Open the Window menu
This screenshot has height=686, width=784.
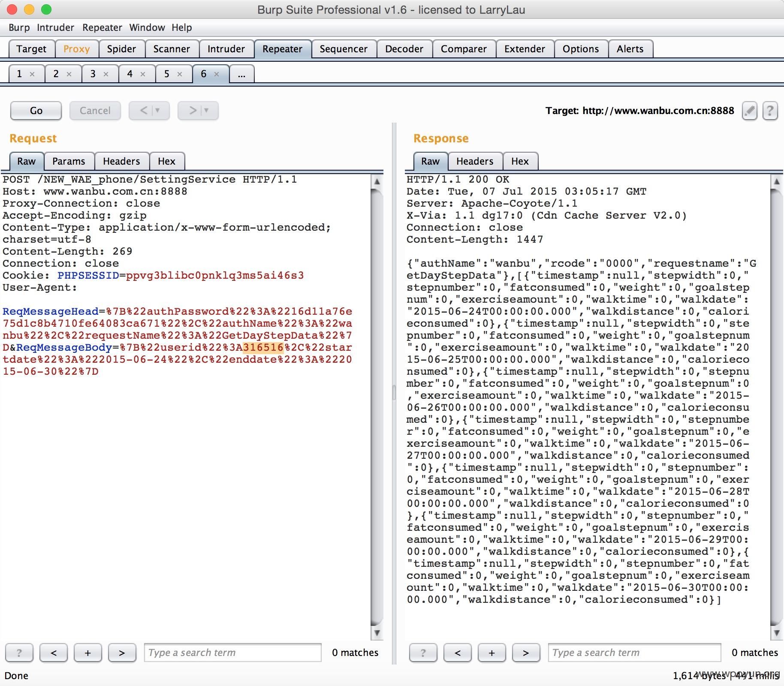pyautogui.click(x=147, y=27)
